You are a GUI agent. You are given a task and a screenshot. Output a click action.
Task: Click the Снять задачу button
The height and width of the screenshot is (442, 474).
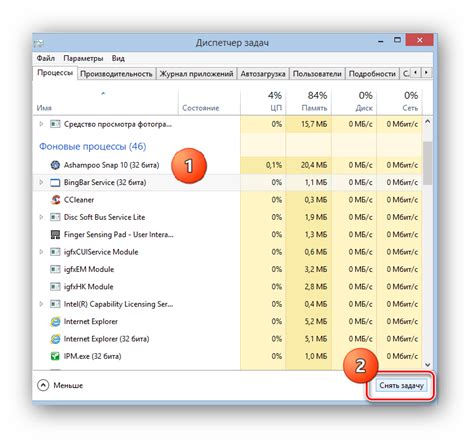(401, 385)
